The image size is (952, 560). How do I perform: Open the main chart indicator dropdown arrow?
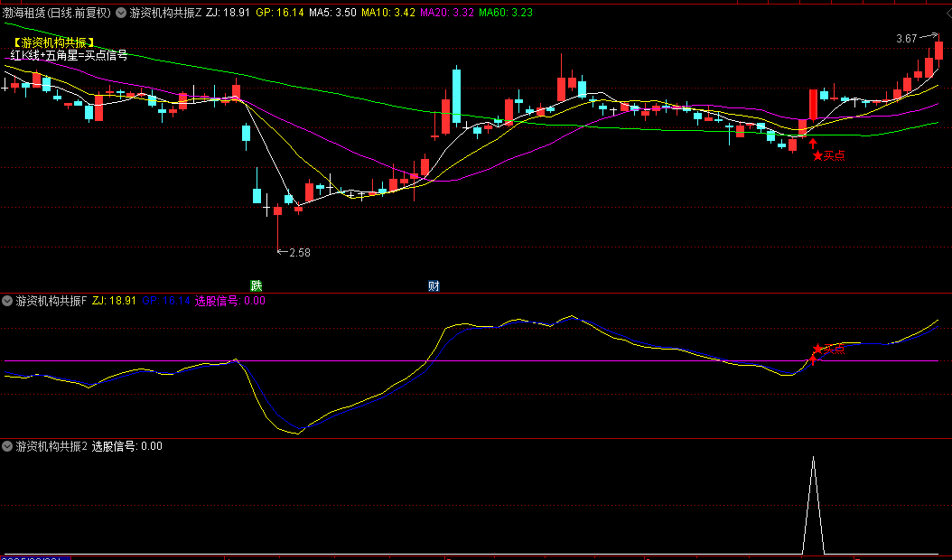(x=121, y=14)
